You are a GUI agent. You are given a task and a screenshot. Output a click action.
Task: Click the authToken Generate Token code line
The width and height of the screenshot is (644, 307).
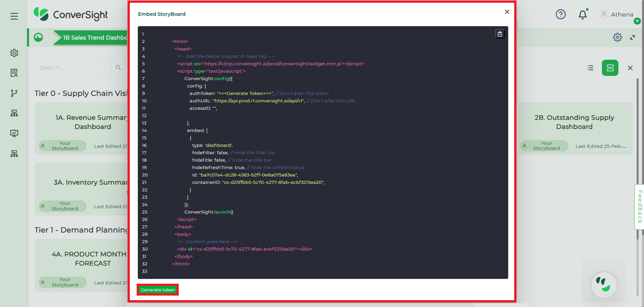[x=259, y=93]
